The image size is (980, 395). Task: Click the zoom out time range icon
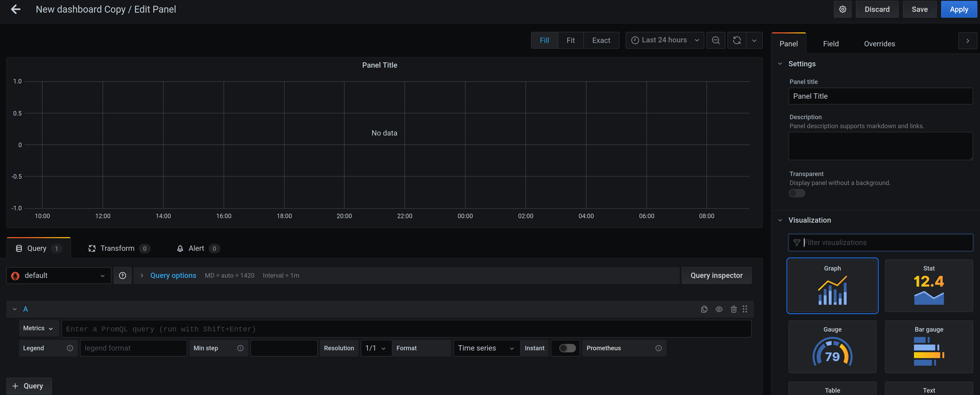pos(716,40)
